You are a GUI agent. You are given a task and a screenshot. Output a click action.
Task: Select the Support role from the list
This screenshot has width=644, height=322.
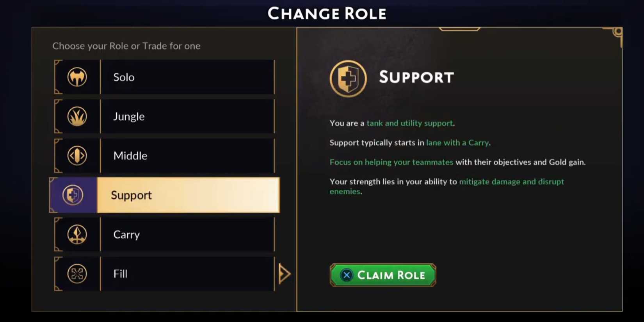tap(164, 195)
